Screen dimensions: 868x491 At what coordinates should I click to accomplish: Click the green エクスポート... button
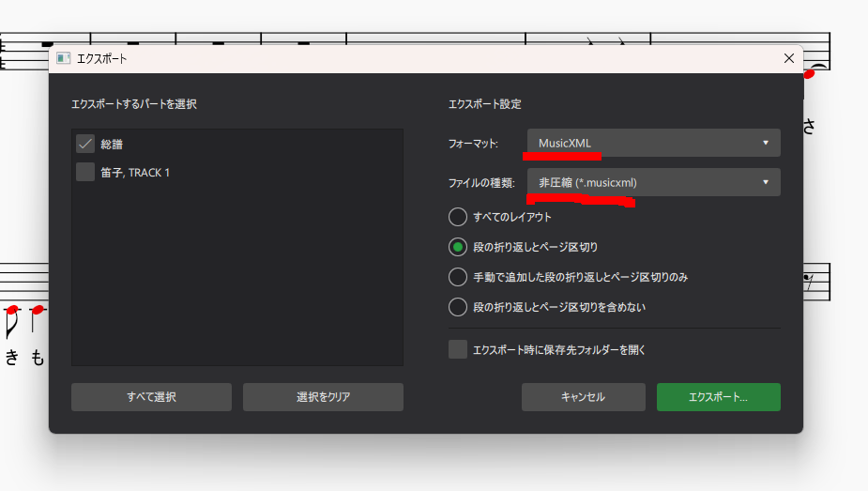[719, 397]
